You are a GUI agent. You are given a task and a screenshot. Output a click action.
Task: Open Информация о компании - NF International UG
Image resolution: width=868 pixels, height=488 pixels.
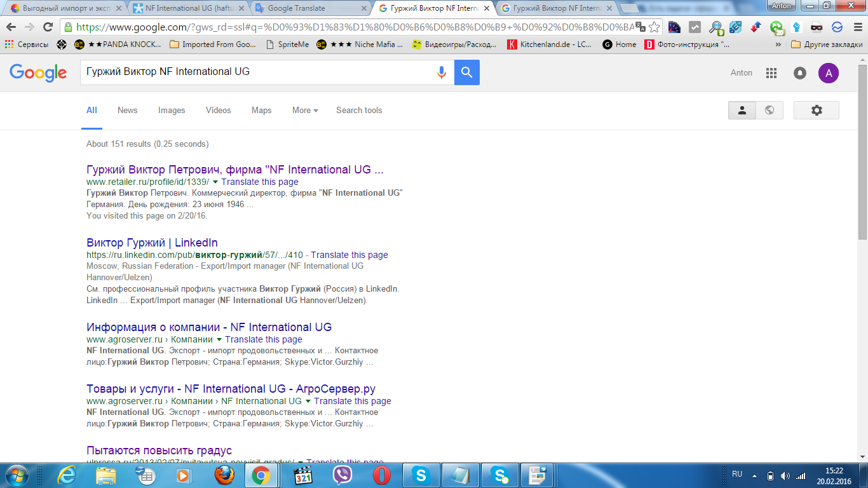point(209,327)
